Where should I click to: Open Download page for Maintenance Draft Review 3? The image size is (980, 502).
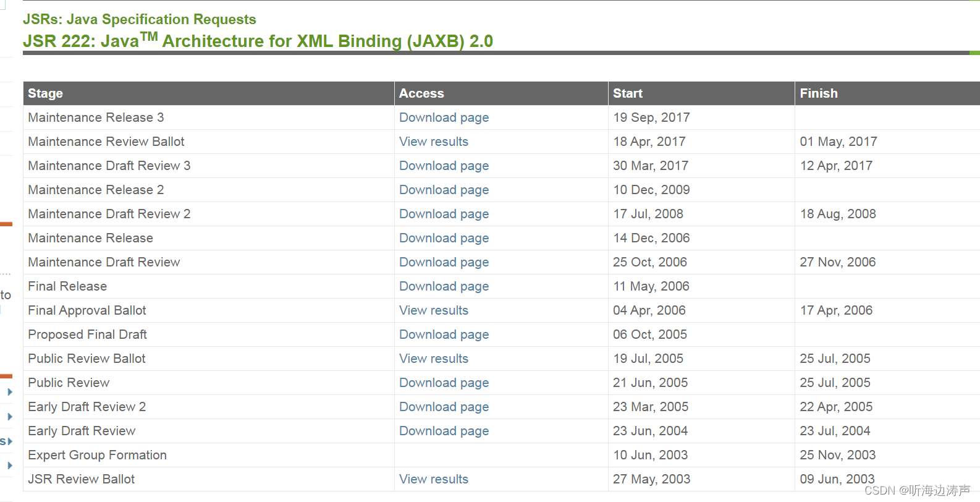pos(444,166)
